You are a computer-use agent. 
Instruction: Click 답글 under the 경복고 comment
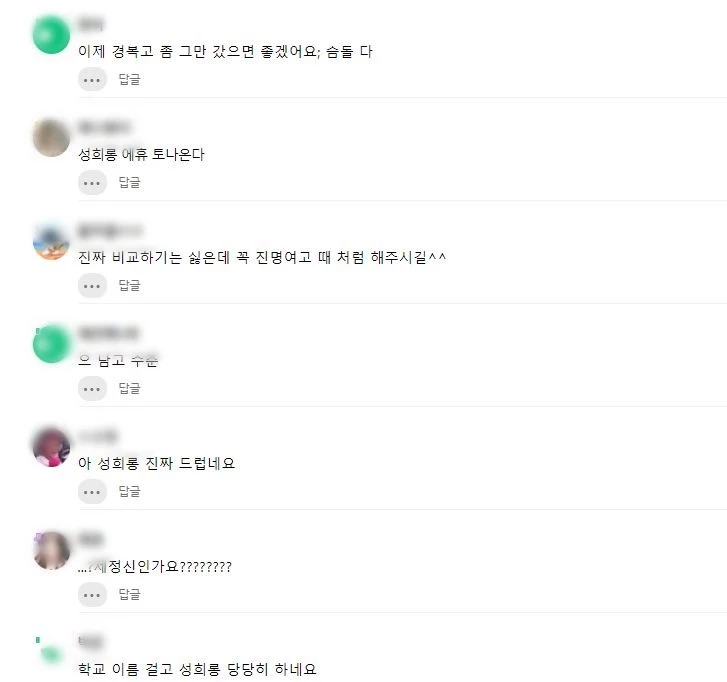pyautogui.click(x=129, y=79)
